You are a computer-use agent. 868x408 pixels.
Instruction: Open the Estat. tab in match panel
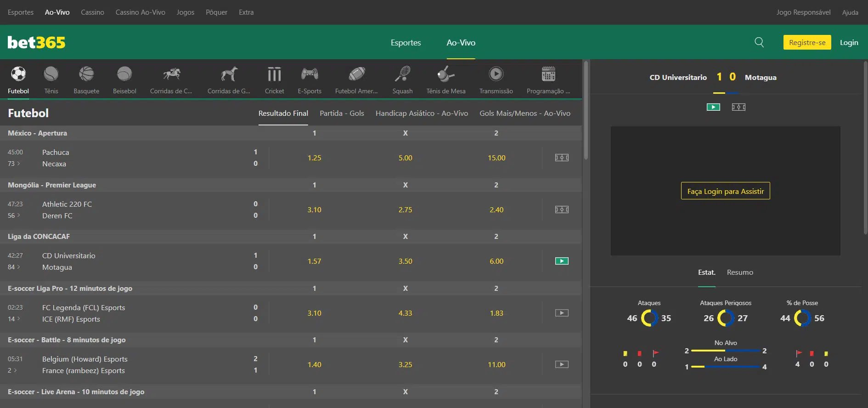[706, 272]
